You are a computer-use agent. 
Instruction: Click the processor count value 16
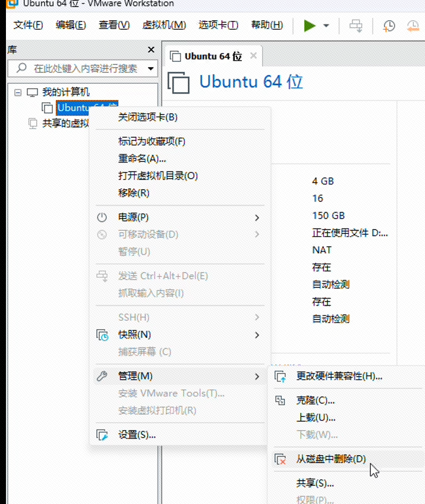point(317,198)
